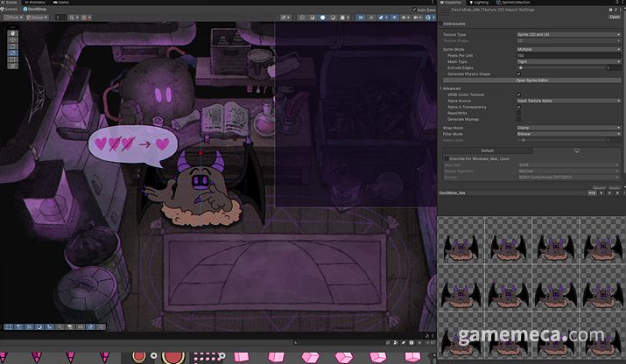Open the Texture Type dropdown
The width and height of the screenshot is (626, 364).
click(568, 35)
